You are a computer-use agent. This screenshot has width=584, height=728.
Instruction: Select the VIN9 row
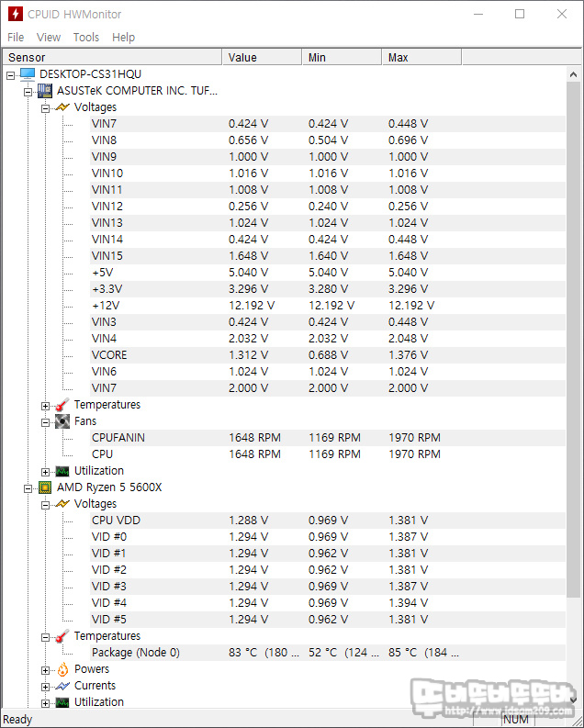[x=328, y=157]
